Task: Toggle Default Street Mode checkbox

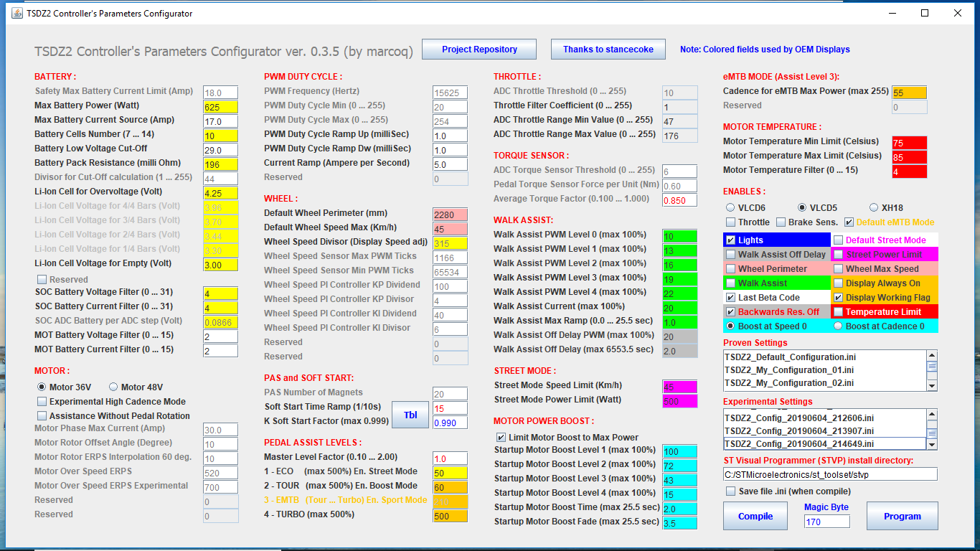Action: coord(838,240)
